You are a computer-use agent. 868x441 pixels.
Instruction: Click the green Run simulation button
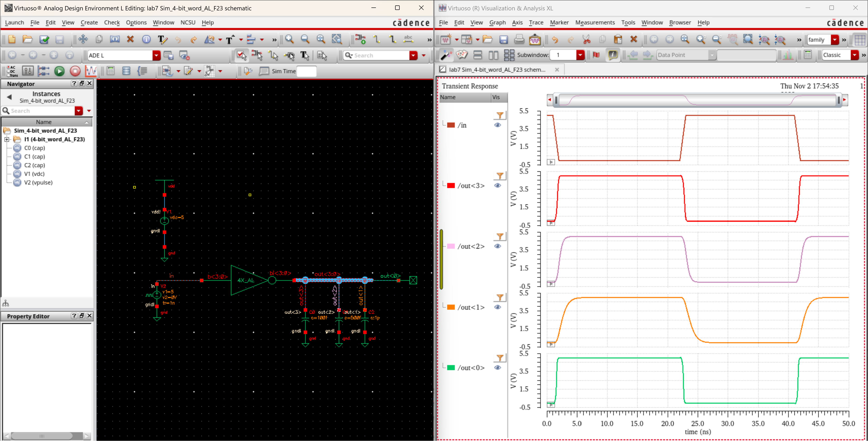tap(59, 71)
